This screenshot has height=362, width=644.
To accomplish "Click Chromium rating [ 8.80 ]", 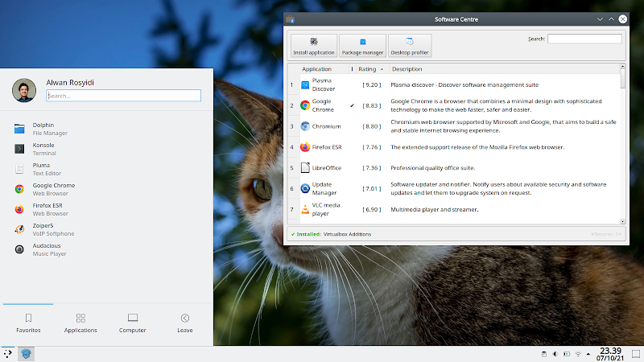I will click(372, 126).
